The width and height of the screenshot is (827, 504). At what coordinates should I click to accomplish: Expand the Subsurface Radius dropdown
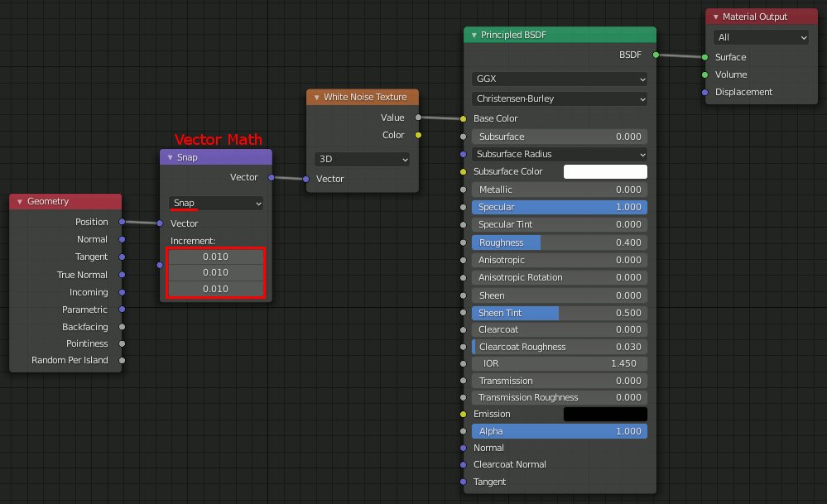pyautogui.click(x=560, y=155)
